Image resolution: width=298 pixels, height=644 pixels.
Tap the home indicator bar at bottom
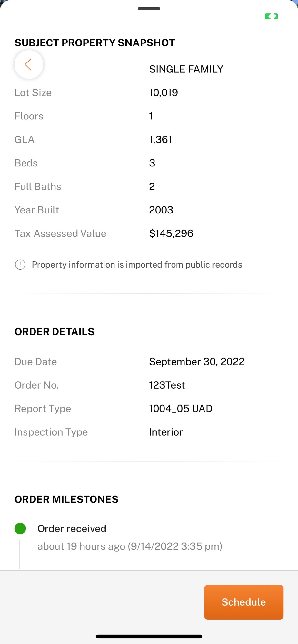pyautogui.click(x=149, y=636)
